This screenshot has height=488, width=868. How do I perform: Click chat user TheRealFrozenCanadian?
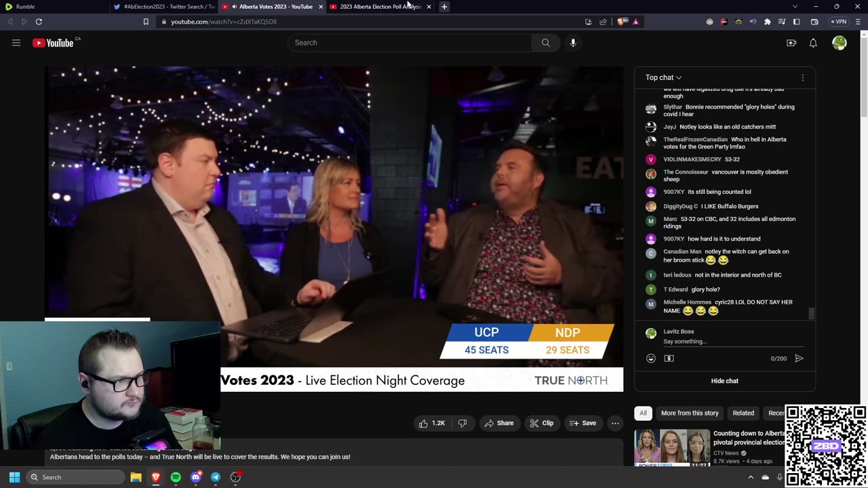pyautogui.click(x=695, y=140)
